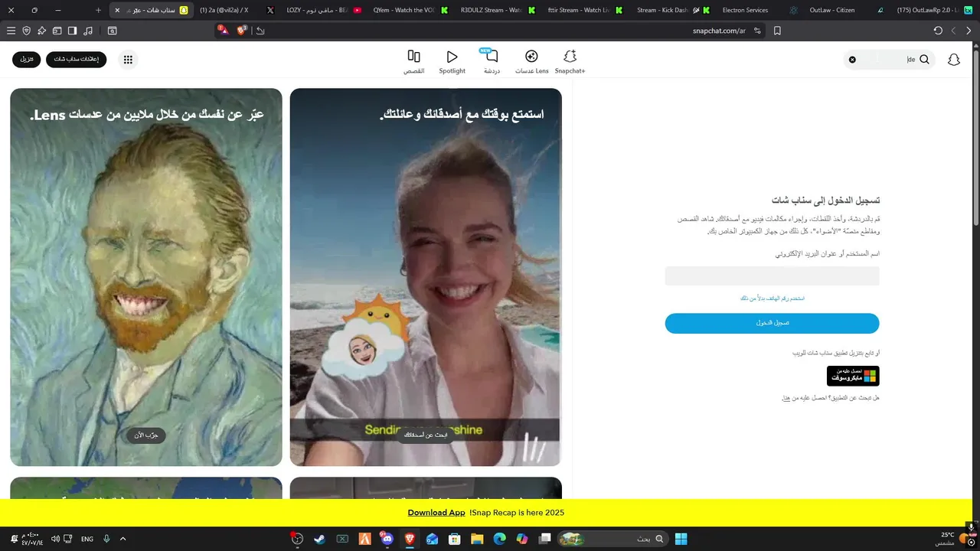Click the Download App link in yellow banner
The height and width of the screenshot is (551, 980).
[x=436, y=513]
